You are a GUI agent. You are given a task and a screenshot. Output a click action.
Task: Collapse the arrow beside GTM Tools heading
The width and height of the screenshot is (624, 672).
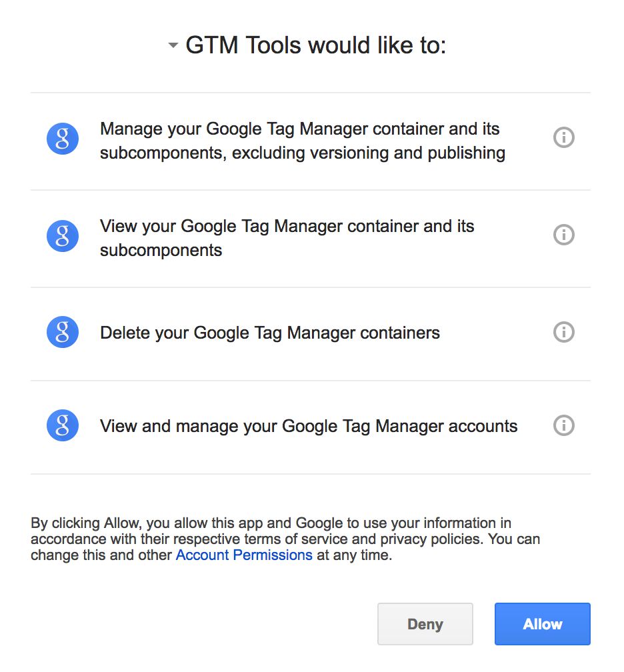[173, 45]
